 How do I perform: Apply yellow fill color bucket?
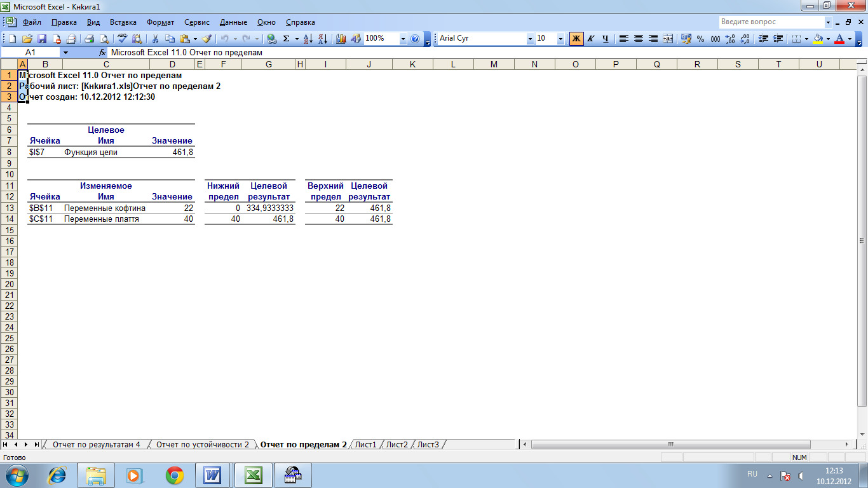818,39
